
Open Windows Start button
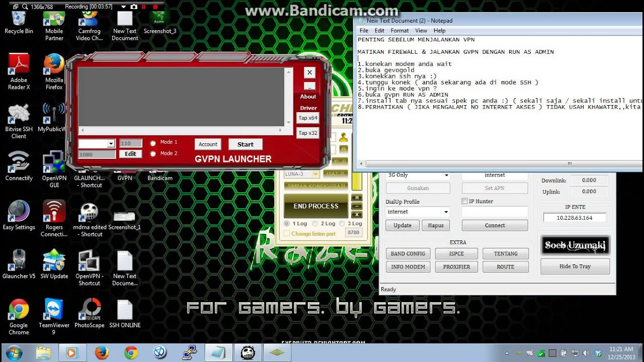point(14,352)
